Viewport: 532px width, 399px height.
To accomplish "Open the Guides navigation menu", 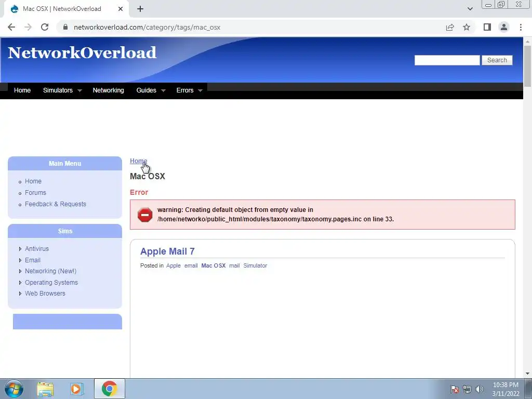I will 146,90.
